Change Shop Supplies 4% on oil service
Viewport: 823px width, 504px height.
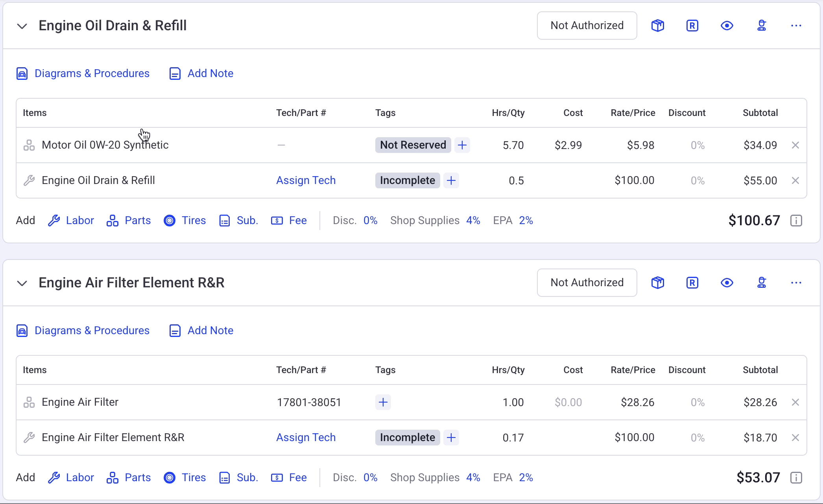[x=473, y=221]
